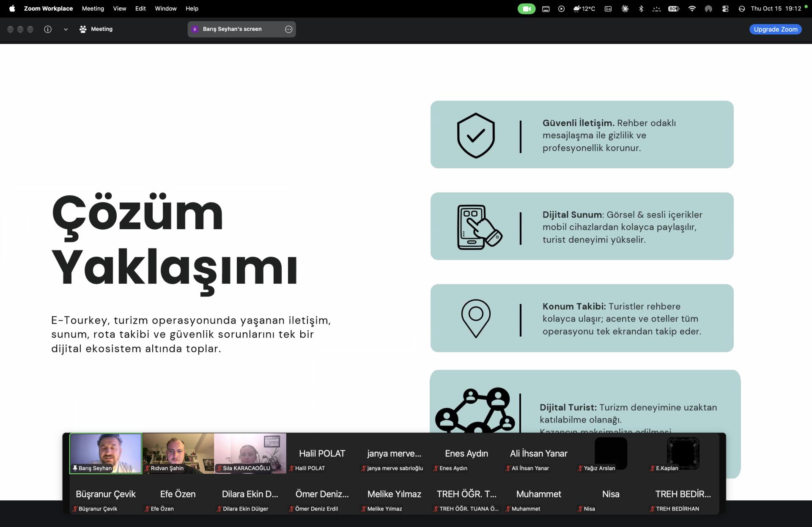The width and height of the screenshot is (812, 527).
Task: Click the Konum Takibi card text
Action: [x=622, y=318]
